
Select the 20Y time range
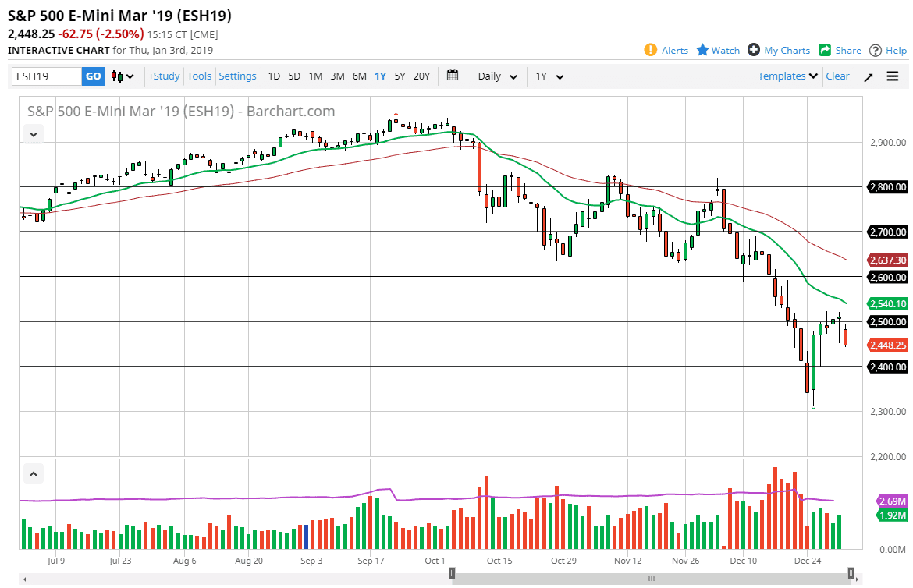pos(421,76)
